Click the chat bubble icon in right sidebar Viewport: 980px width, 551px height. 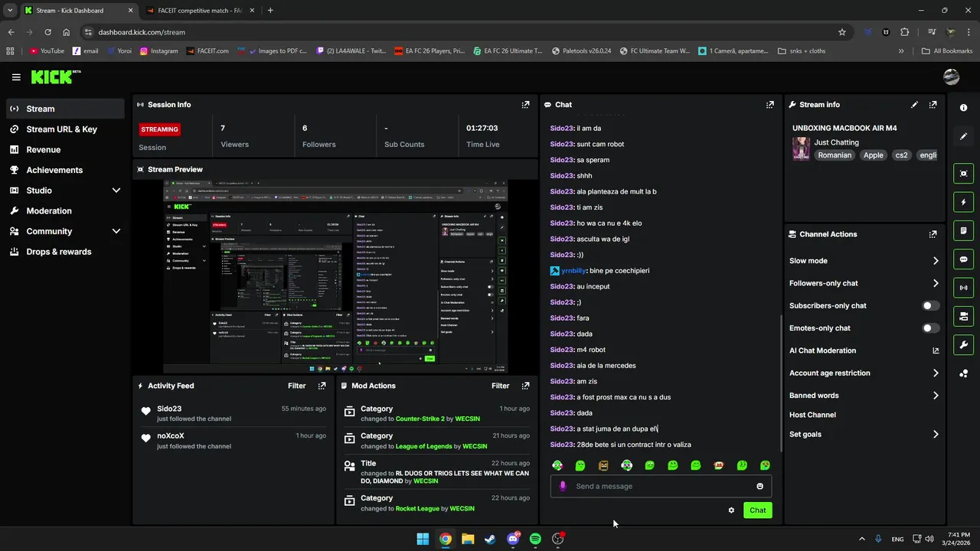coord(963,259)
